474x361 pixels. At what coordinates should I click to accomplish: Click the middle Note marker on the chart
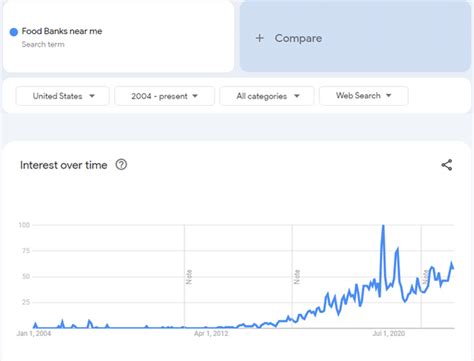pos(297,277)
